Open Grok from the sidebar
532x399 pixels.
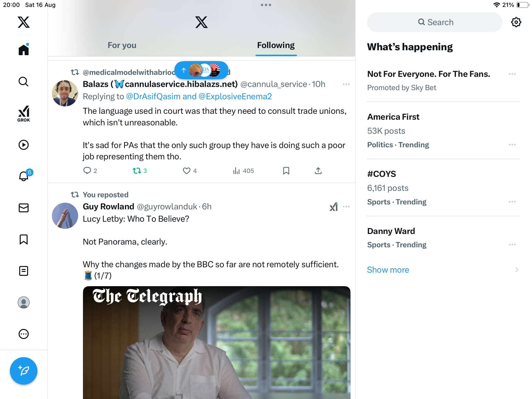click(24, 114)
